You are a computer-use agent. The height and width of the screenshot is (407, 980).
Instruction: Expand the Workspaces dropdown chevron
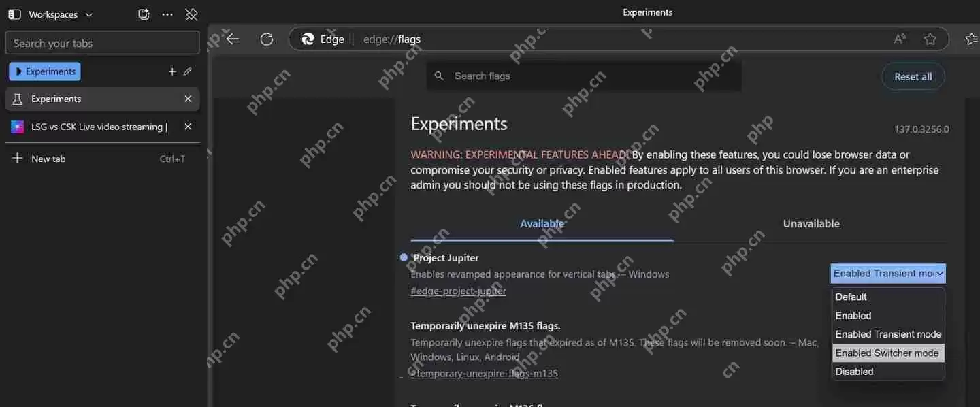[88, 14]
